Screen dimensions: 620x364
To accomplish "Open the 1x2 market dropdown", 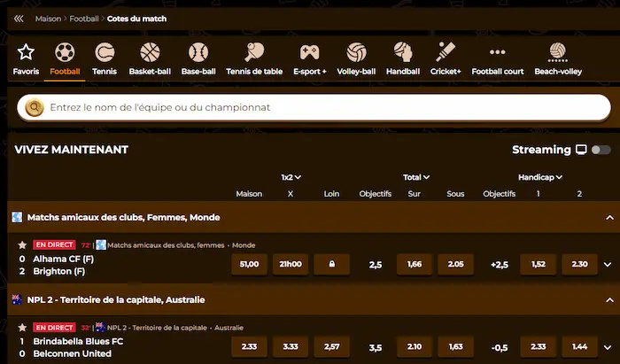I will (291, 177).
